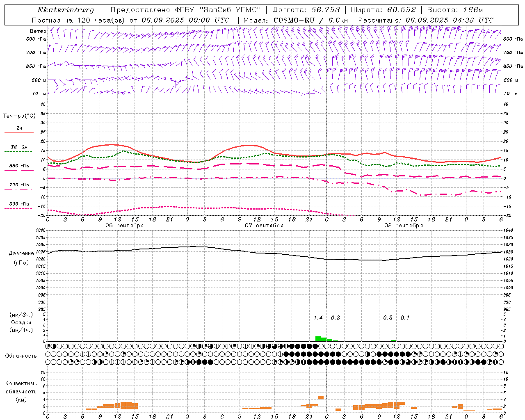
Task: Click the "0.3" precipitation amount value
Action: tap(336, 318)
